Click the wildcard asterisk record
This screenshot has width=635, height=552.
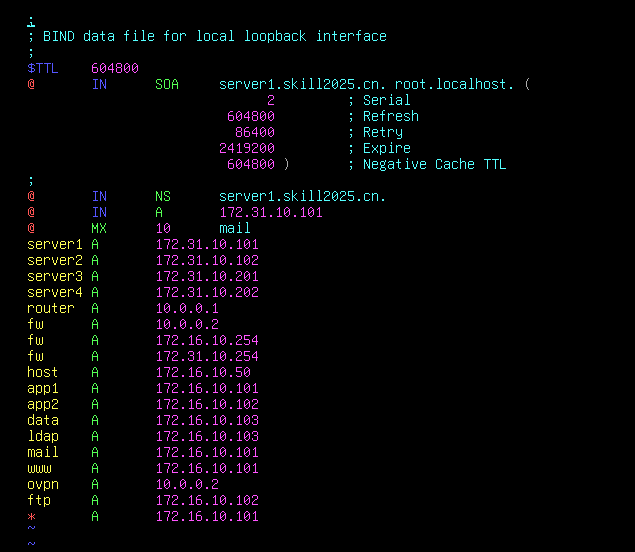point(31,516)
